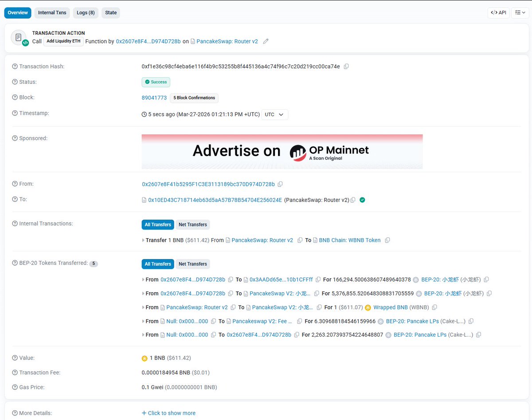This screenshot has width=532, height=420.
Task: Open BNB Chain: WBNB Token link
Action: pos(350,240)
